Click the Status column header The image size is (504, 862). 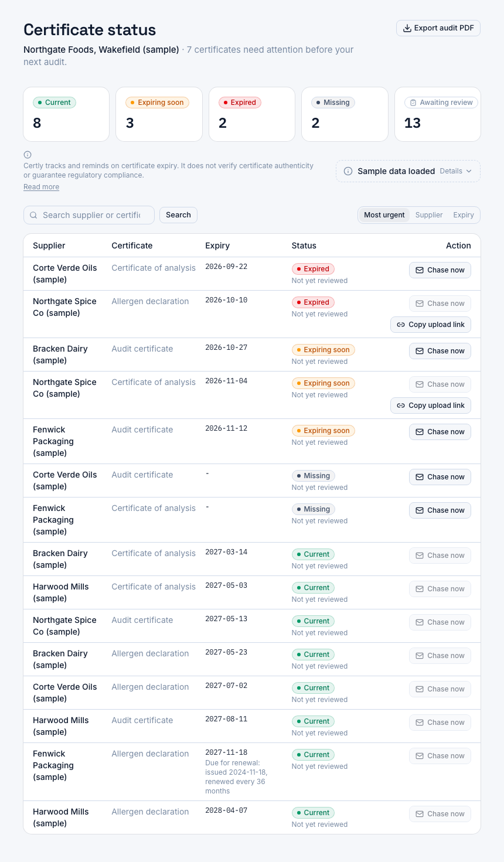point(304,246)
